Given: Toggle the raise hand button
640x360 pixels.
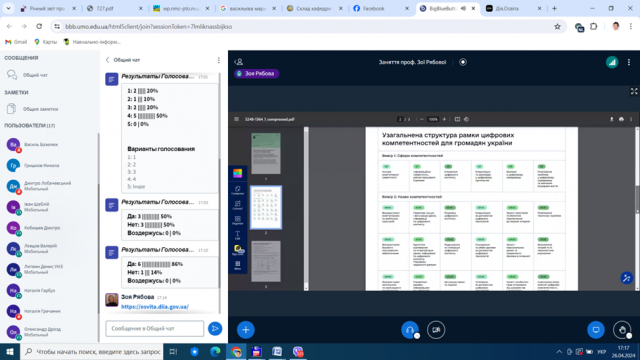Looking at the screenshot, I should coord(622,330).
